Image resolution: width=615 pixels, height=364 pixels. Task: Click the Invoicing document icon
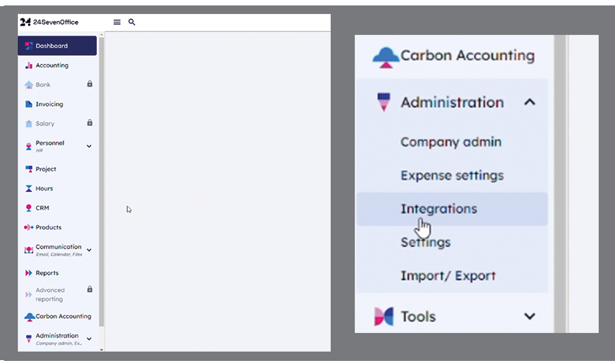(29, 104)
